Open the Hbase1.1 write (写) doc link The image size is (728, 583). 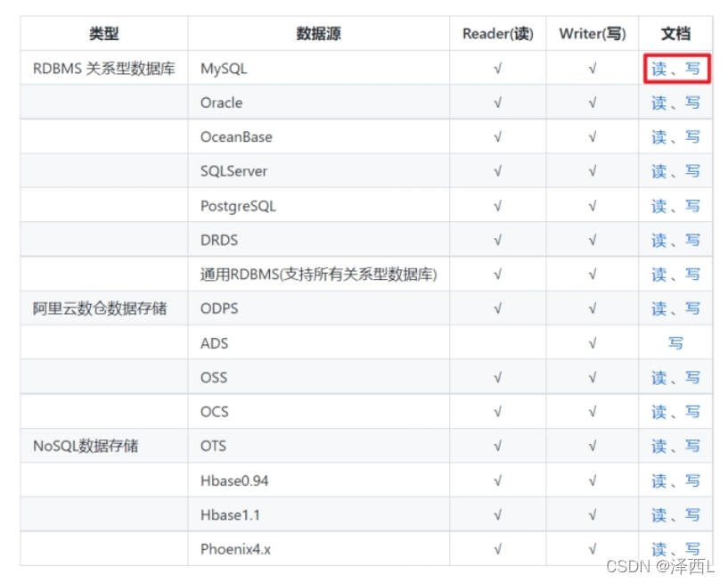692,514
